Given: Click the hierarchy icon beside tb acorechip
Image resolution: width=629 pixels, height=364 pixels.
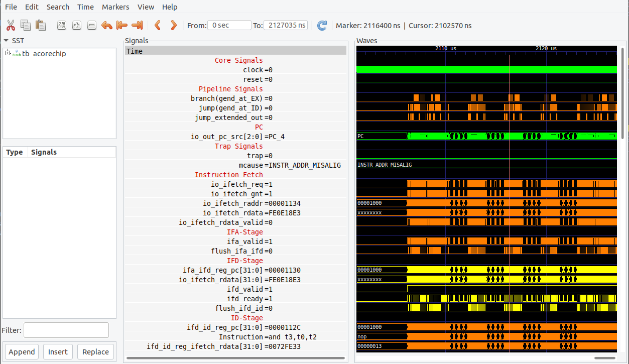Looking at the screenshot, I should (x=17, y=54).
